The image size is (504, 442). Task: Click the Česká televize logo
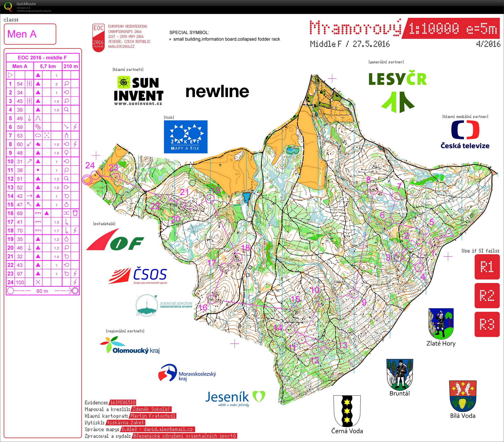(465, 134)
